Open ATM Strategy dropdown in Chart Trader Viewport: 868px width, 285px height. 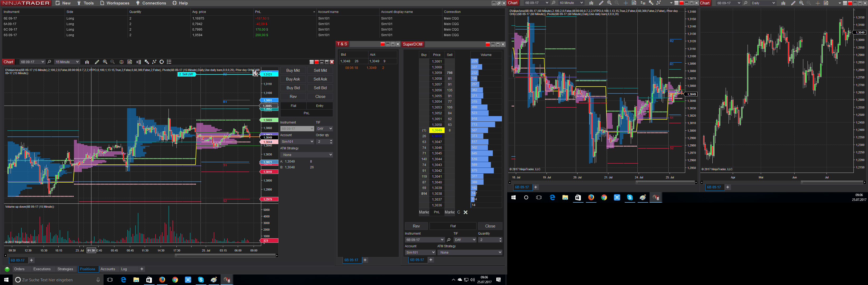pos(306,155)
